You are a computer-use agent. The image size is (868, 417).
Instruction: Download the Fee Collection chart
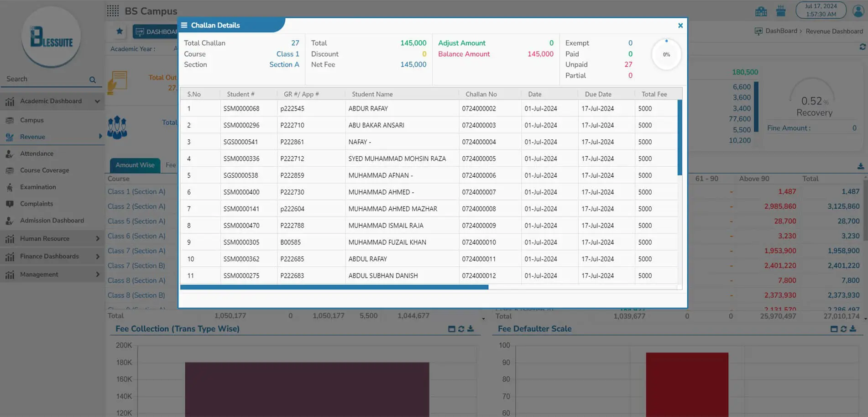coord(471,329)
